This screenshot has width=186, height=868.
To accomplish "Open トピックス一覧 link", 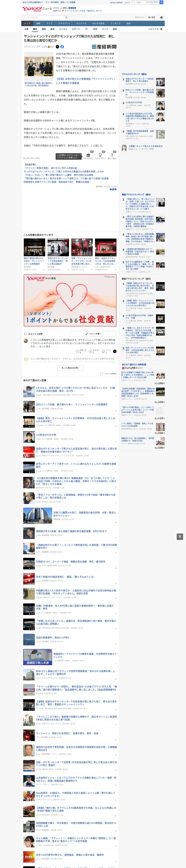I will click(156, 29).
